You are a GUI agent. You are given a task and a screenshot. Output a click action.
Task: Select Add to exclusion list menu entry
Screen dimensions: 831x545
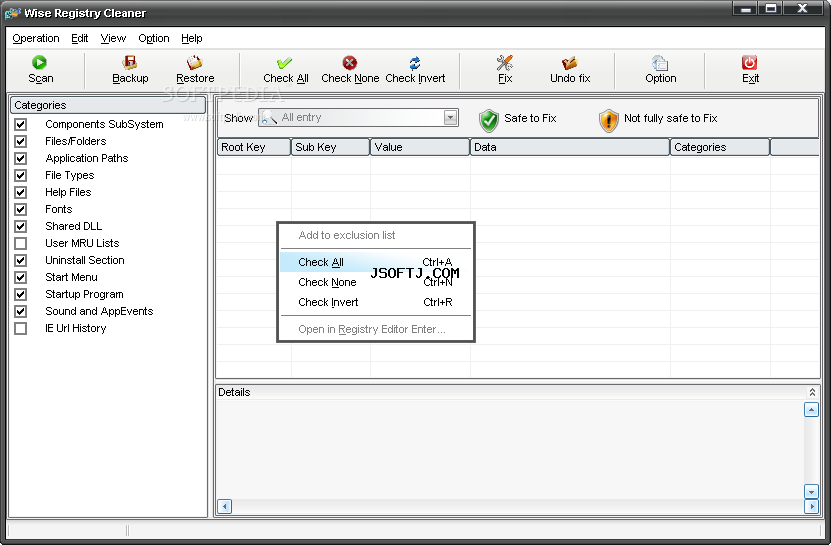[x=376, y=235]
